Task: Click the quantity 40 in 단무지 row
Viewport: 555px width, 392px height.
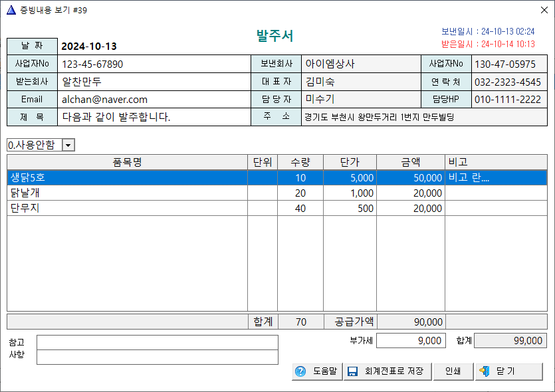Action: point(300,209)
